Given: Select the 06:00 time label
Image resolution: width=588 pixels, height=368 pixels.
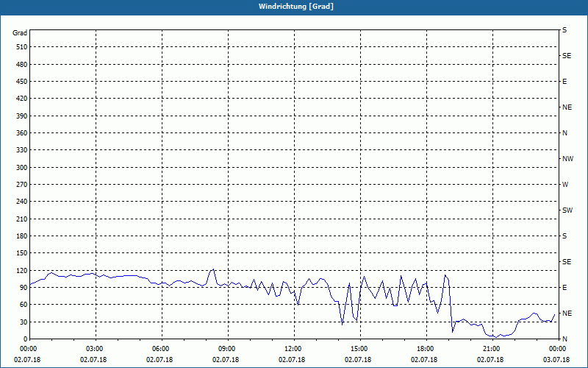Looking at the screenshot, I should 162,349.
